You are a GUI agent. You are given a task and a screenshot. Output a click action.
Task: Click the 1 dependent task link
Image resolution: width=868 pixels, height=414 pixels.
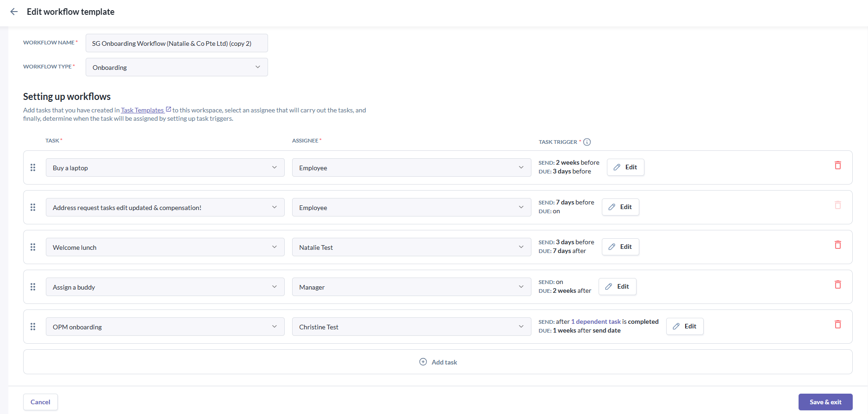596,321
